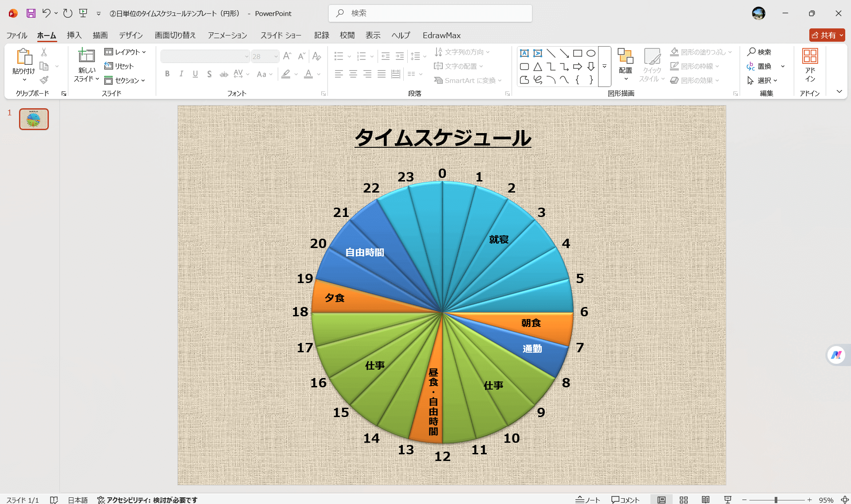Toggle bold formatting
Viewport: 851px width, 504px height.
(167, 74)
